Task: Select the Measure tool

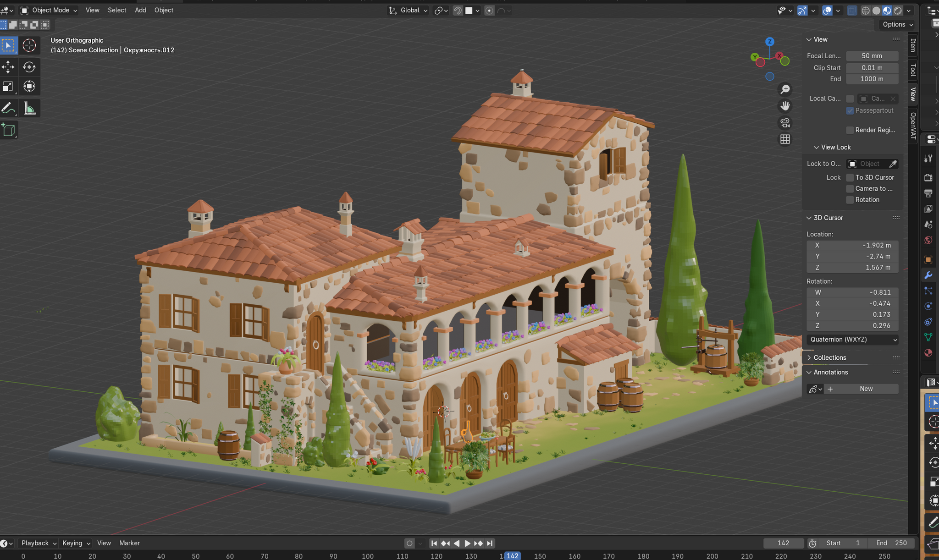Action: tap(29, 109)
